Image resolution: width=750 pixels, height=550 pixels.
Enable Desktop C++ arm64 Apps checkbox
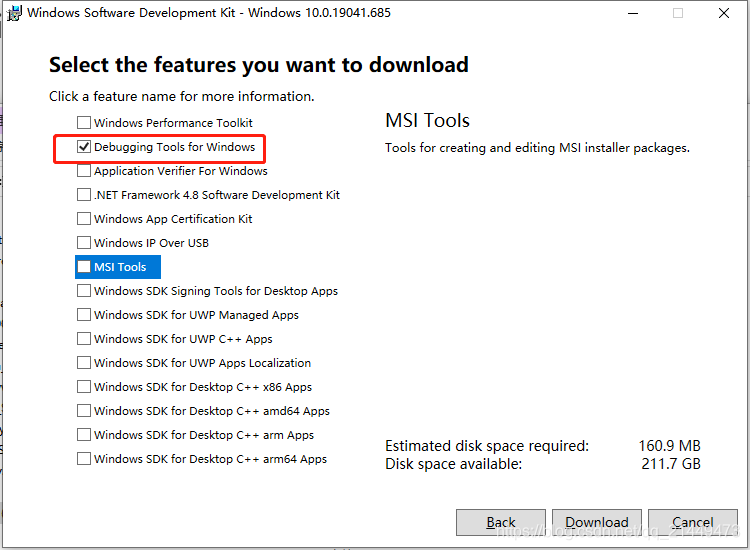[x=84, y=458]
